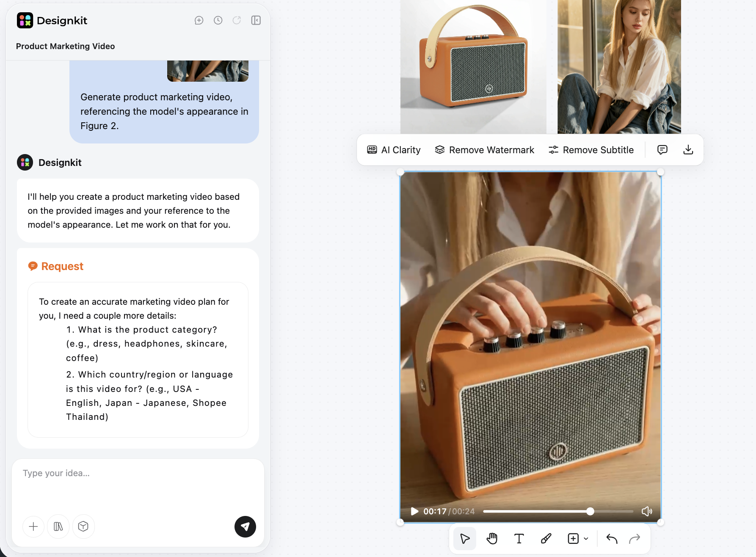The width and height of the screenshot is (756, 557).
Task: Click the 00:17 current time label
Action: click(x=435, y=511)
